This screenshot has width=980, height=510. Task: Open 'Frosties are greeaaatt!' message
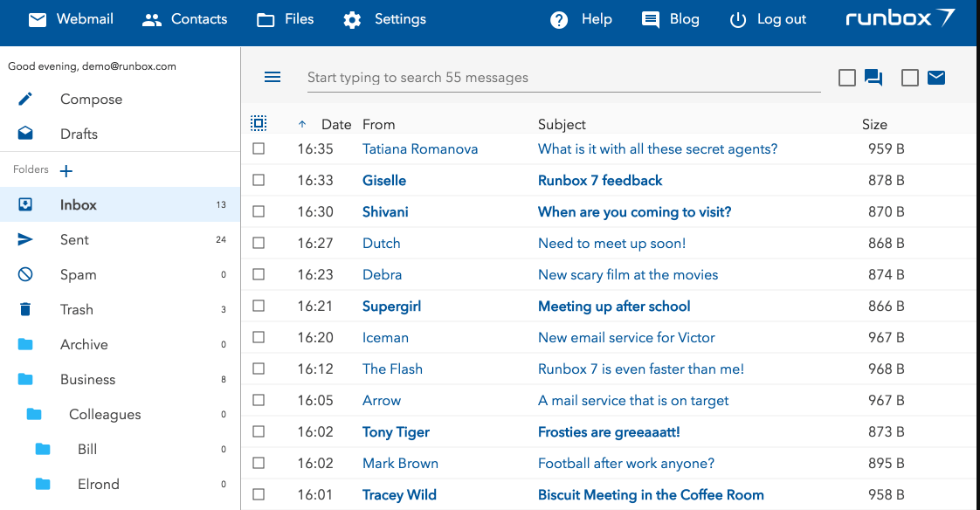[609, 432]
